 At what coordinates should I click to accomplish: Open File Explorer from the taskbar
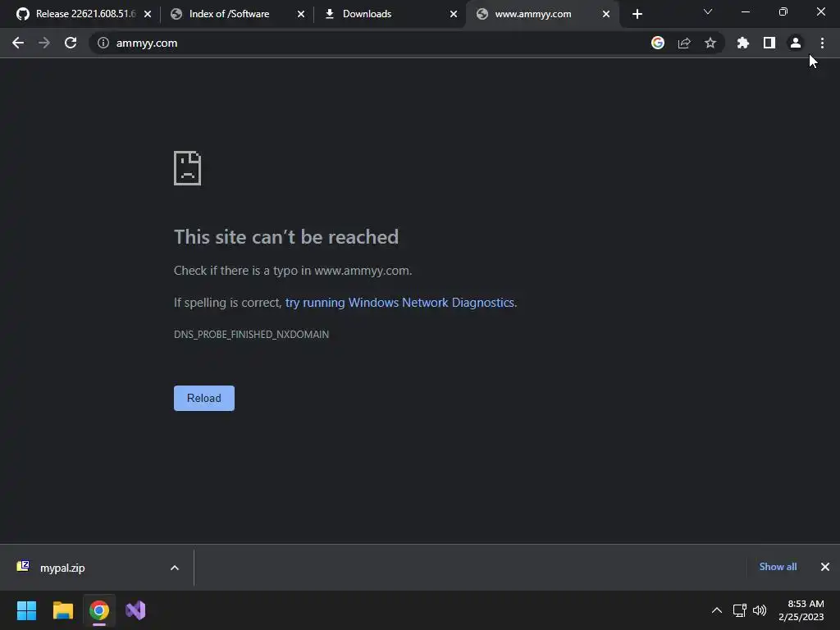pyautogui.click(x=62, y=610)
